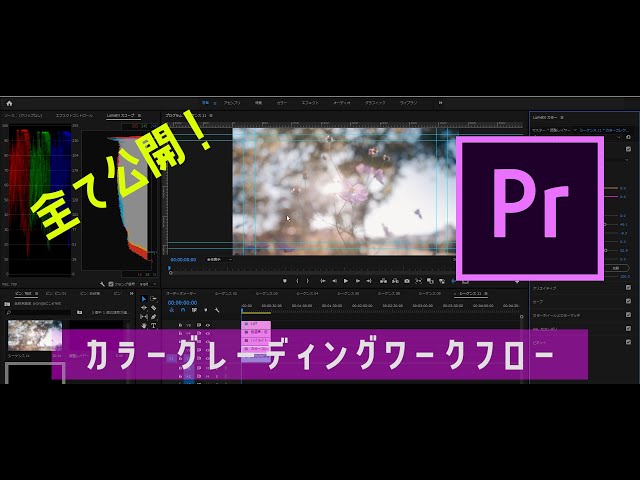
Task: Switch to the Audio workspace tab
Action: [x=342, y=103]
